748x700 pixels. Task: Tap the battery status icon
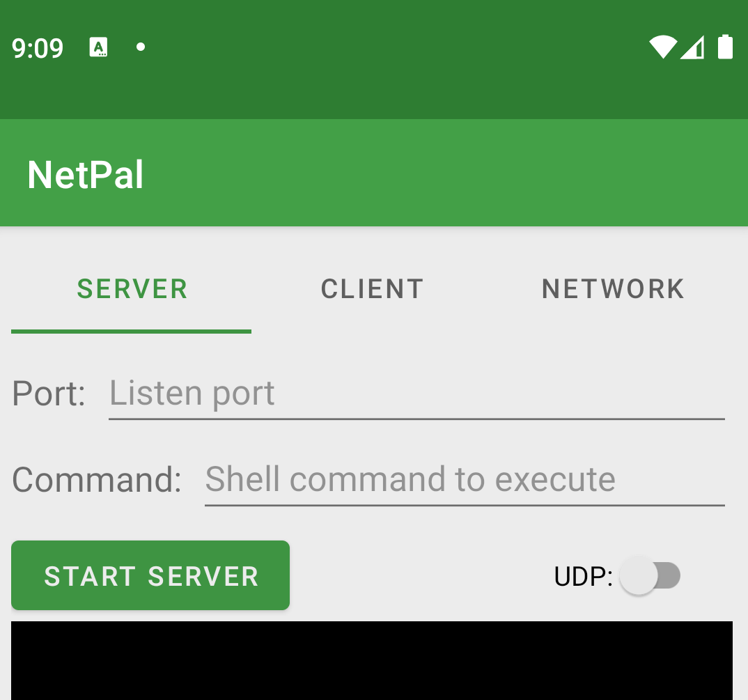pos(725,47)
